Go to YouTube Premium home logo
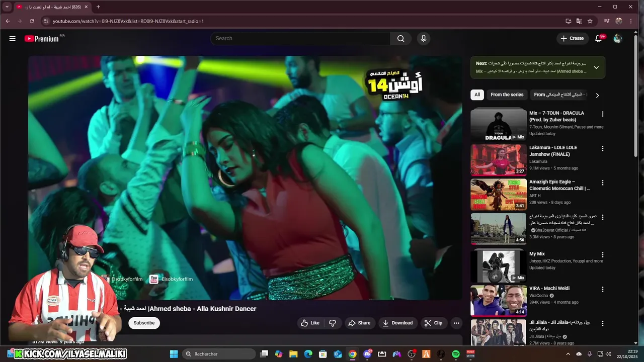This screenshot has height=362, width=644. [42, 39]
